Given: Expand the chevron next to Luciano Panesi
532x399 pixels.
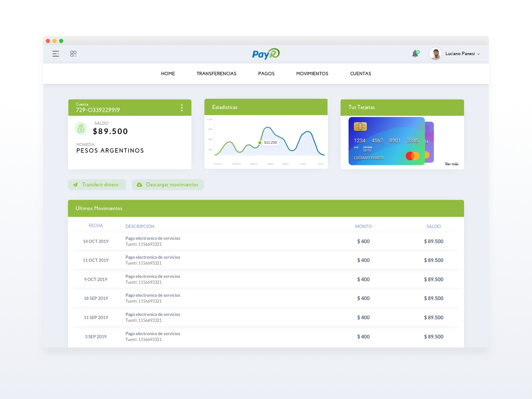Looking at the screenshot, I should 479,54.
